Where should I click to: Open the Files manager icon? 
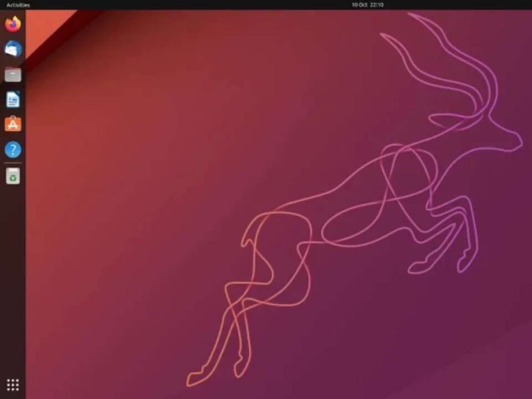click(x=13, y=74)
